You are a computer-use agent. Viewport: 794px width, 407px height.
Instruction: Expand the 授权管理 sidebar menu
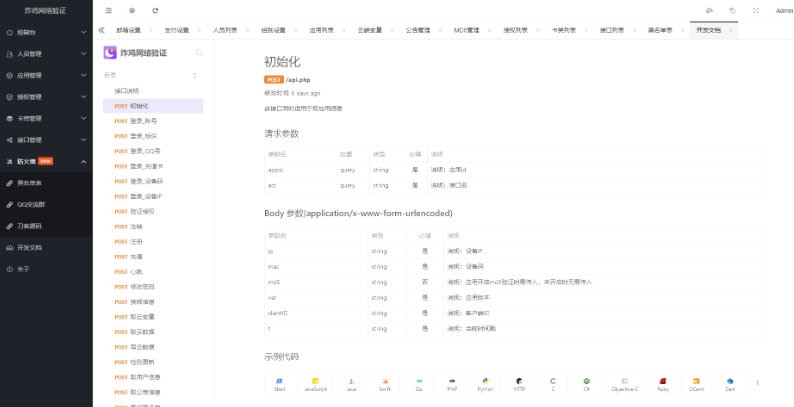pyautogui.click(x=46, y=97)
